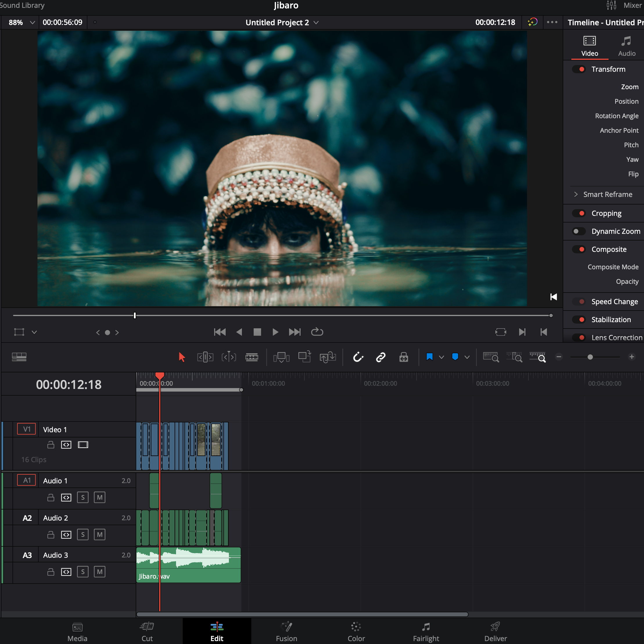
Task: Disable the Transform toggle
Action: point(579,69)
